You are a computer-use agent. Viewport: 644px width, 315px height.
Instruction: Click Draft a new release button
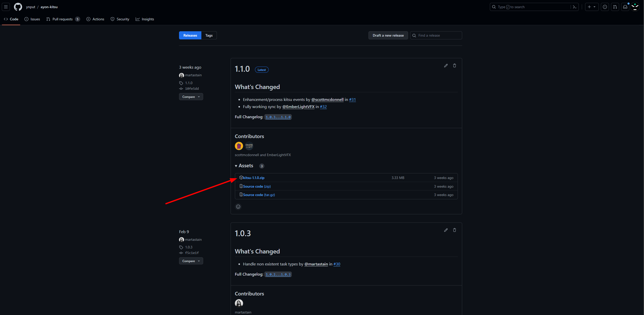(388, 35)
